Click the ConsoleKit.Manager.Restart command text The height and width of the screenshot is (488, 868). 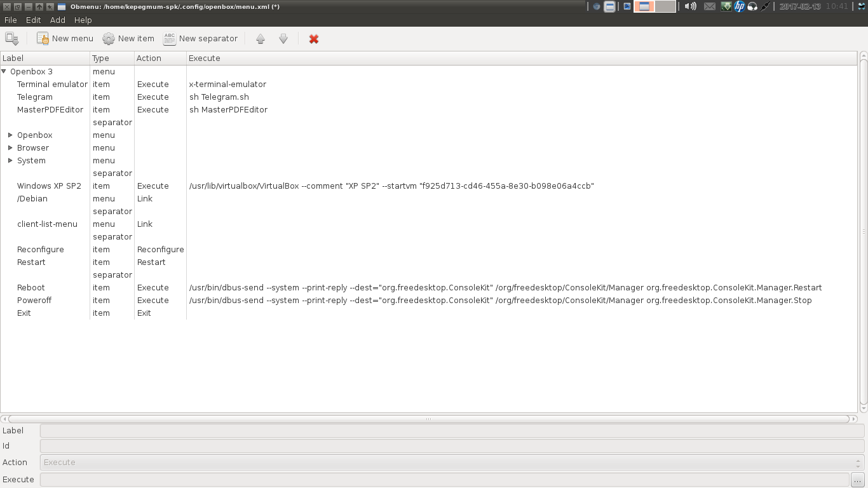point(506,288)
